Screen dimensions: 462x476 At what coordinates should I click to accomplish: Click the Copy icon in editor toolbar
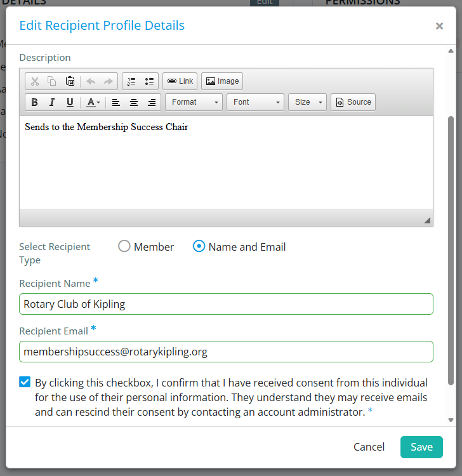(52, 81)
